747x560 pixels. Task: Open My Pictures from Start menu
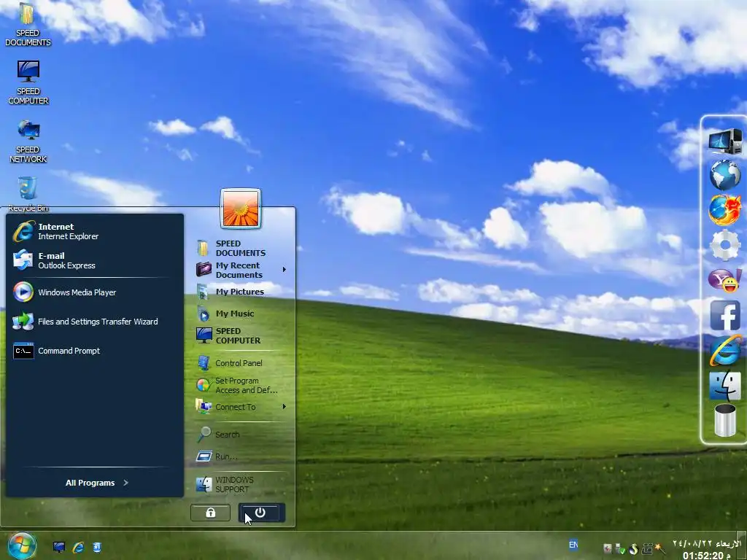(x=241, y=292)
